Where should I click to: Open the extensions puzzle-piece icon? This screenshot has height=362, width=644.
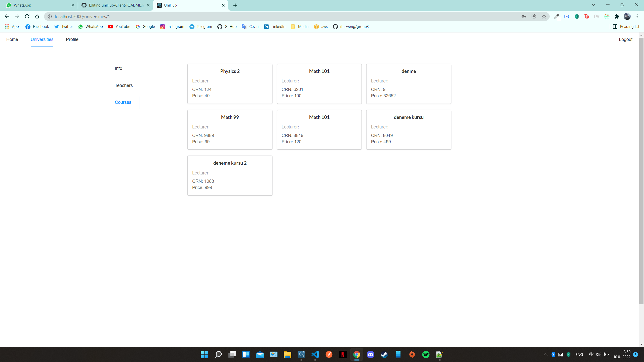pyautogui.click(x=617, y=16)
